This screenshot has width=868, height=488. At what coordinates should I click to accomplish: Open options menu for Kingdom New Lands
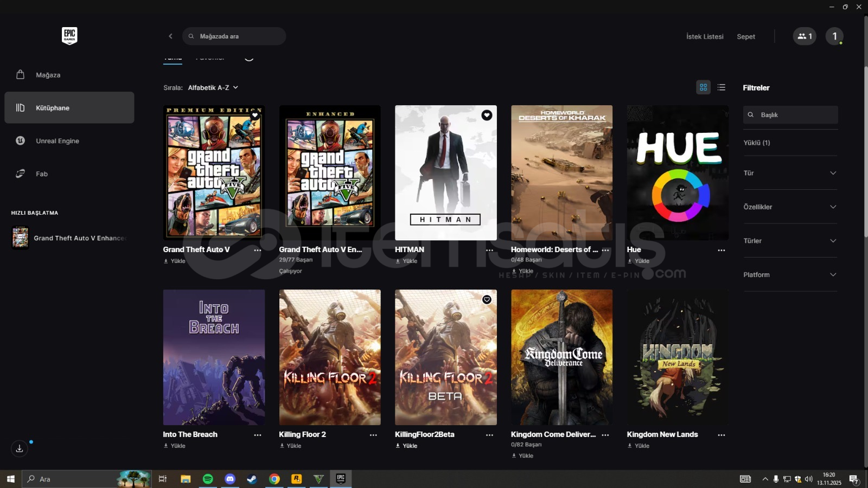click(722, 435)
